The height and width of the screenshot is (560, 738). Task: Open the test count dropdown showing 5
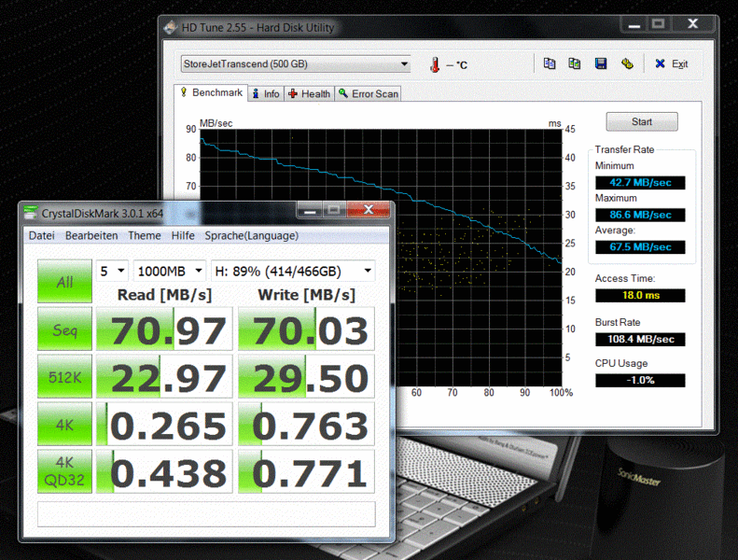[112, 271]
